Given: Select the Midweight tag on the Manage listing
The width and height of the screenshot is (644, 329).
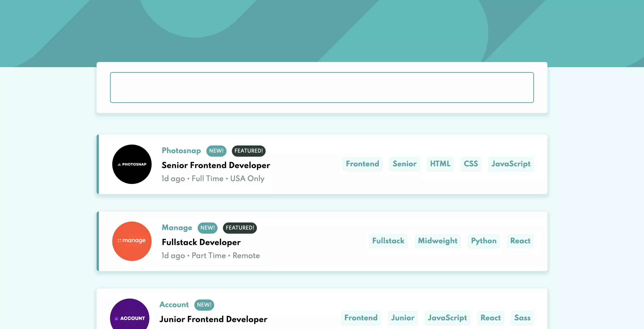Looking at the screenshot, I should [438, 241].
